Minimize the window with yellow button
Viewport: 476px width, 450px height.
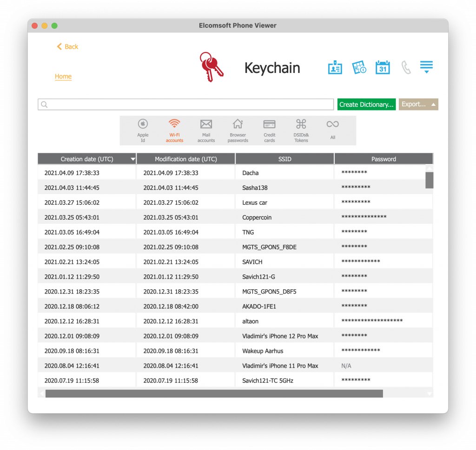coord(45,26)
